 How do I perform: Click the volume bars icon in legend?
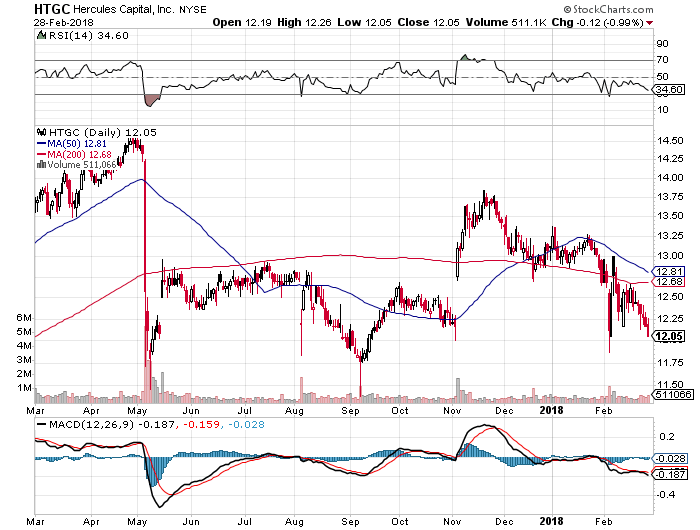(x=42, y=164)
